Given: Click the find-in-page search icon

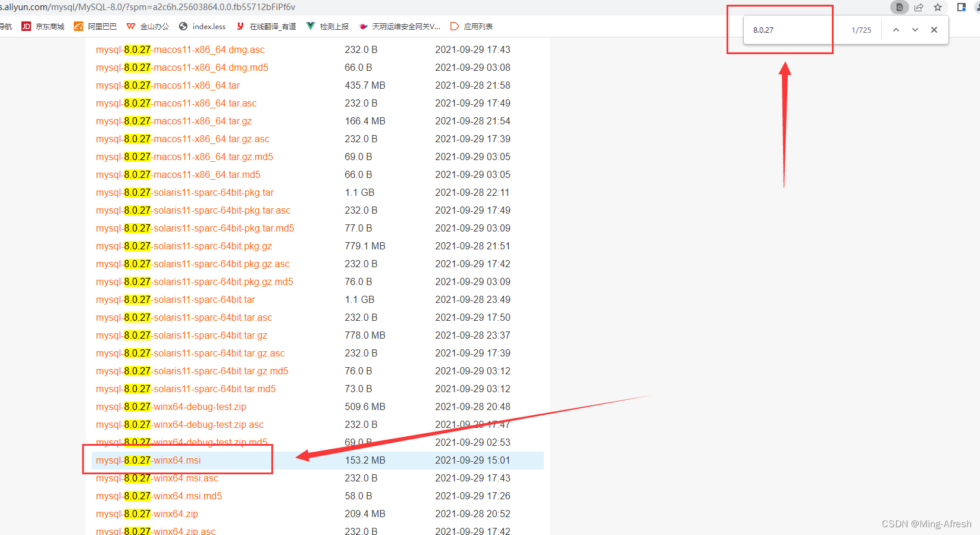Looking at the screenshot, I should (900, 7).
